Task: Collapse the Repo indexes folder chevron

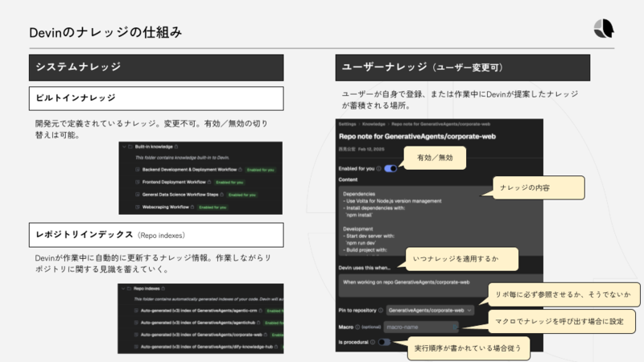Action: 123,289
